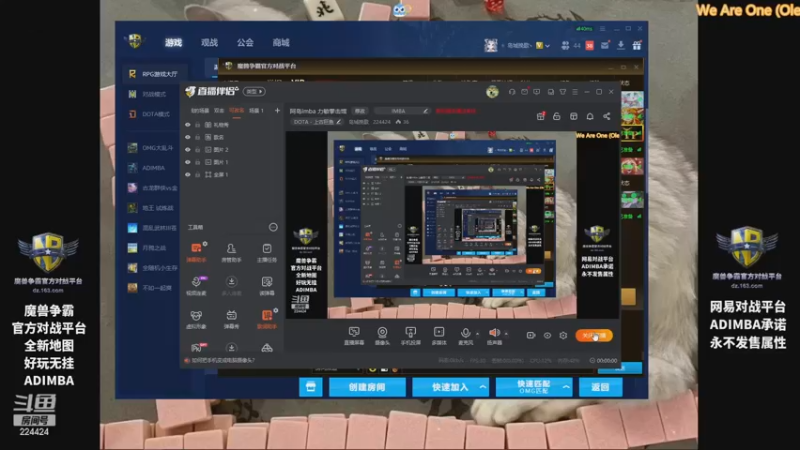The height and width of the screenshot is (450, 800).
Task: Collapse the 工具箱 toolbox panel
Action: coord(273,227)
